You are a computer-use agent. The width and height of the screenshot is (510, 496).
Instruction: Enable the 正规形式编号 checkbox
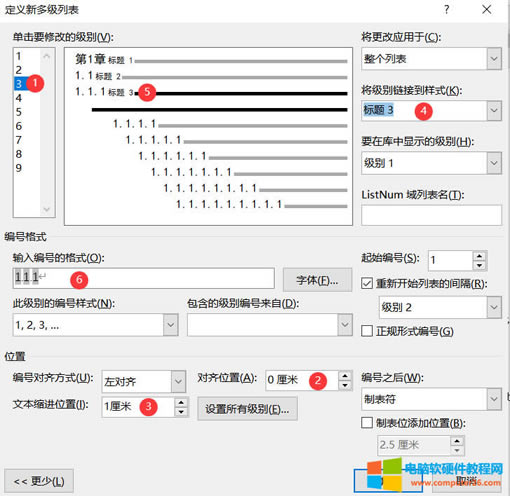pyautogui.click(x=367, y=331)
